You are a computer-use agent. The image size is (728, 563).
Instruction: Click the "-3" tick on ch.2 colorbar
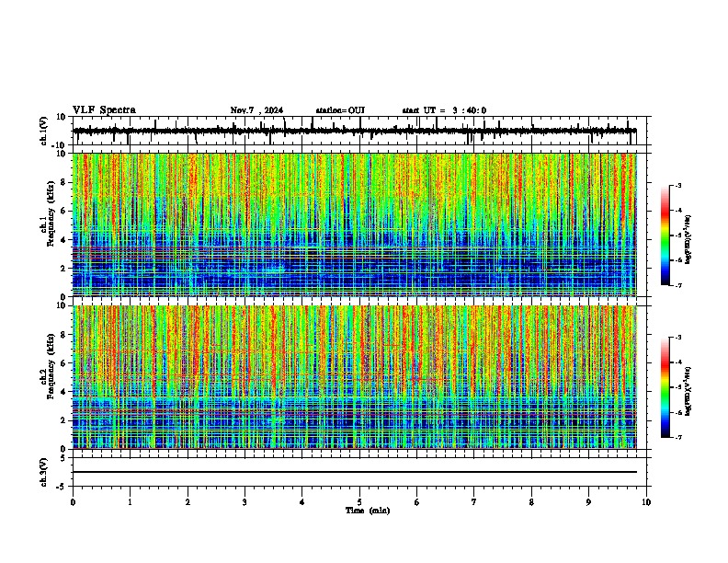677,338
